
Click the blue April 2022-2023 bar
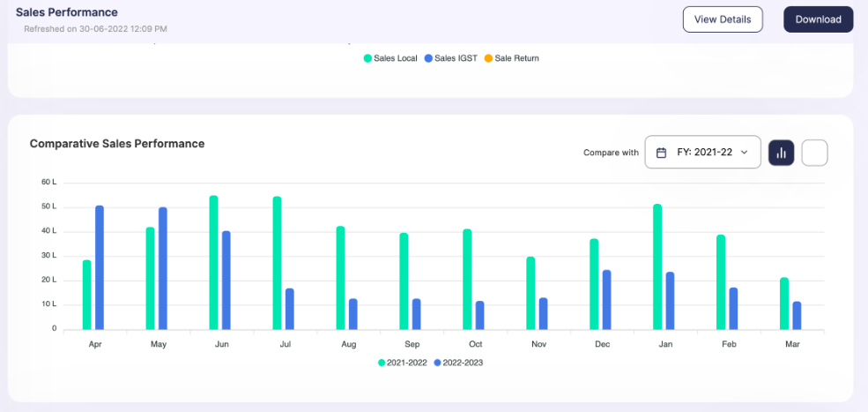tap(100, 268)
